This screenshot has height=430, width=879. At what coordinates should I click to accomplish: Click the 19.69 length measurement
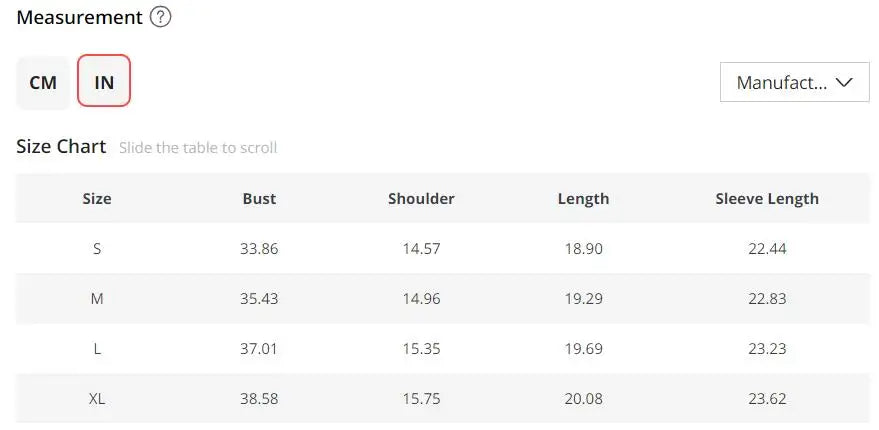(x=583, y=348)
